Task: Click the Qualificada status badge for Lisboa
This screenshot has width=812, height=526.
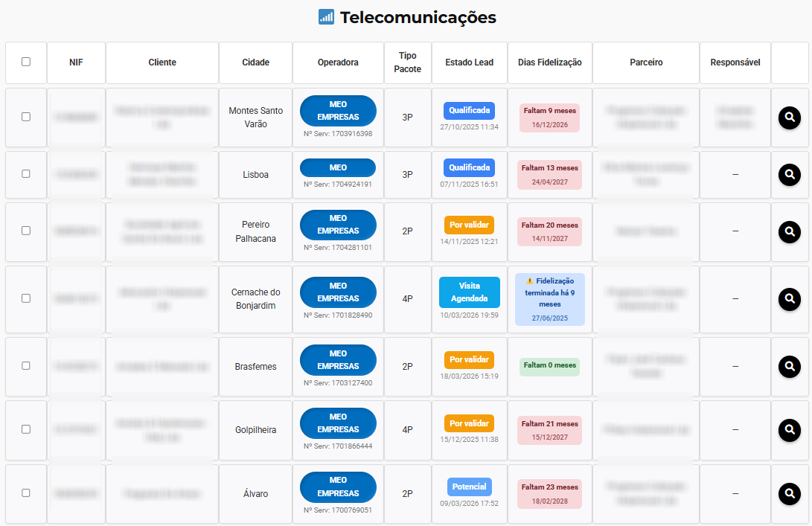Action: 469,167
